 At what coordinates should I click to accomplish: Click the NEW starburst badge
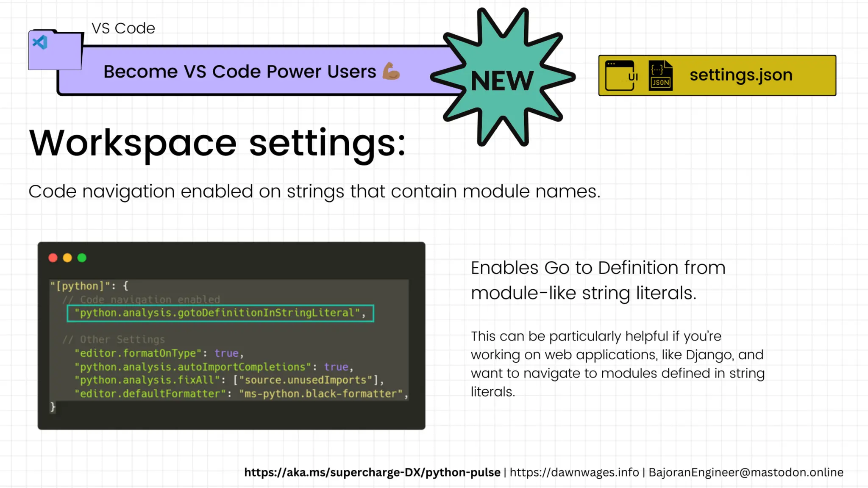[503, 77]
